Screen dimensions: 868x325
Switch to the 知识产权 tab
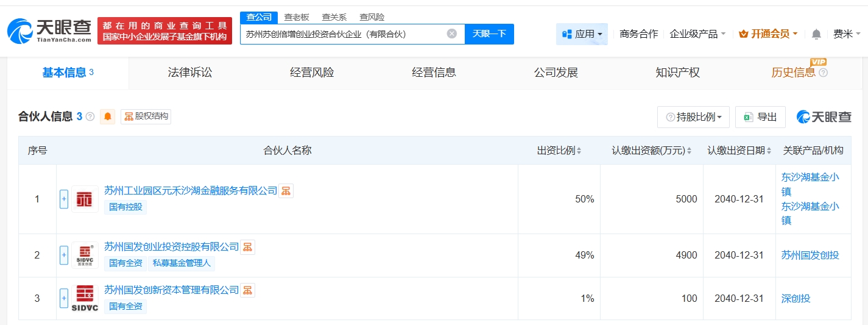(677, 73)
